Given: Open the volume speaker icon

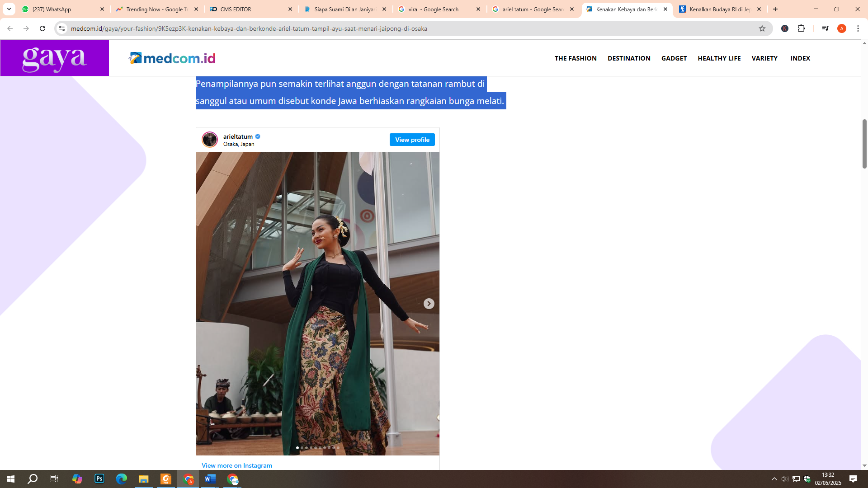Looking at the screenshot, I should click(x=785, y=479).
